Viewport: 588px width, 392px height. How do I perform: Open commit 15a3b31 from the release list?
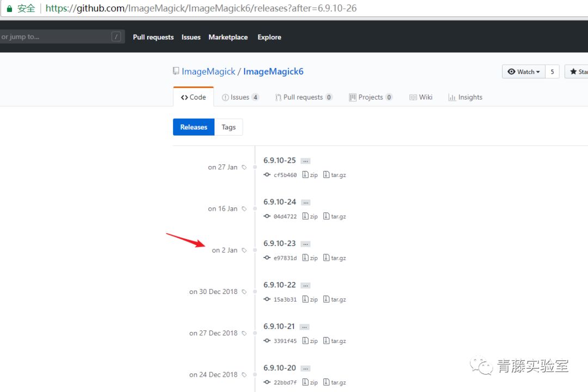[285, 299]
